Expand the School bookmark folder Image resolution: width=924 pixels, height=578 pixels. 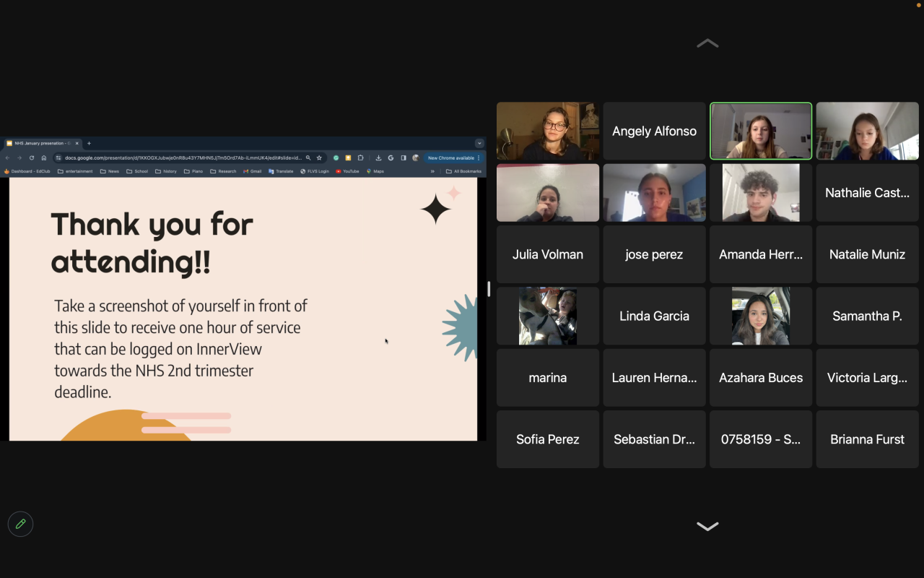pyautogui.click(x=137, y=171)
